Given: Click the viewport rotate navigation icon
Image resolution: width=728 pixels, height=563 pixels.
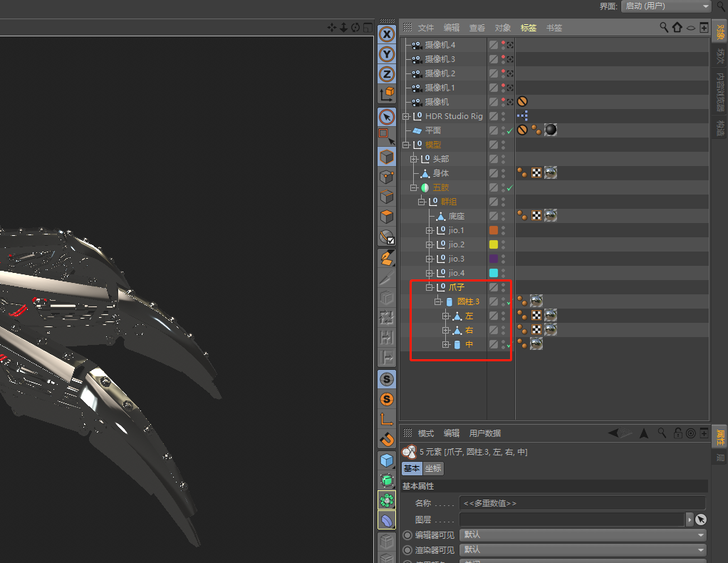Looking at the screenshot, I should tap(355, 27).
